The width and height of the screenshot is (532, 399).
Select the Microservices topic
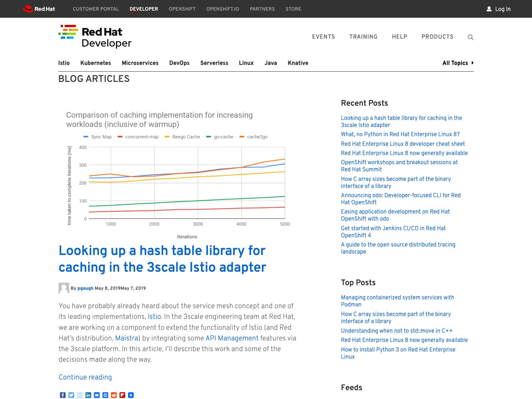point(140,63)
